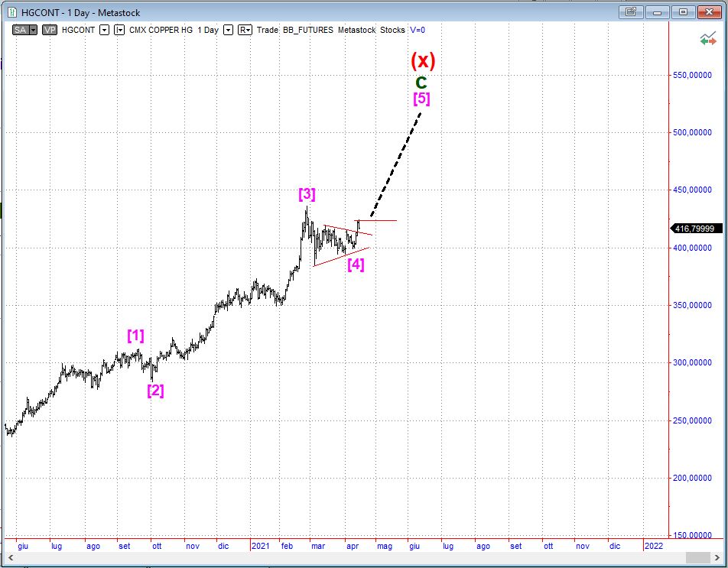Screen dimensions: 728x568
Task: Click the 350,00000 price axis label
Action: pyautogui.click(x=692, y=305)
